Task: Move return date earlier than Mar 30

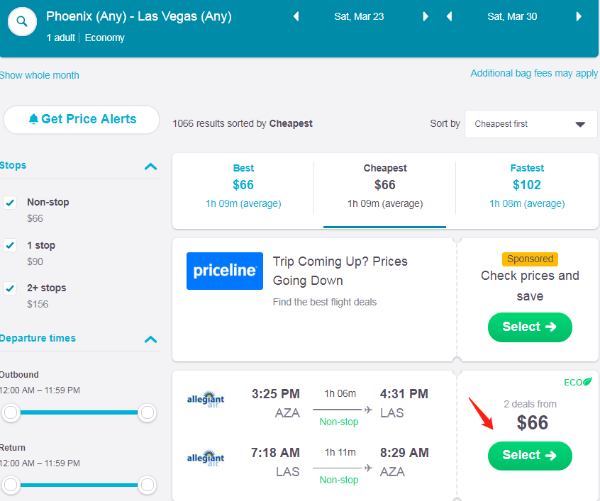Action: [450, 16]
